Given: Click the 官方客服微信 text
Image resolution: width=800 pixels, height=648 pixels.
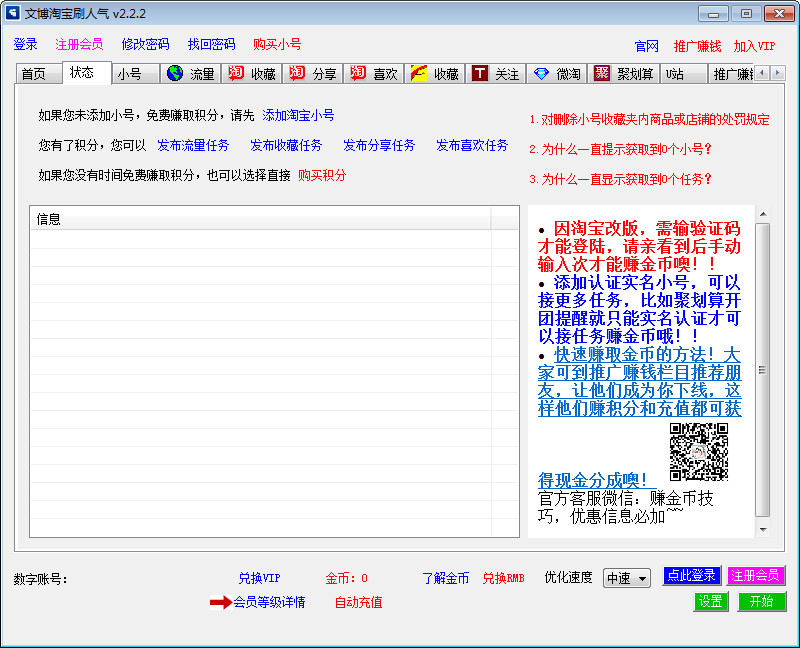Looking at the screenshot, I should (x=626, y=507).
